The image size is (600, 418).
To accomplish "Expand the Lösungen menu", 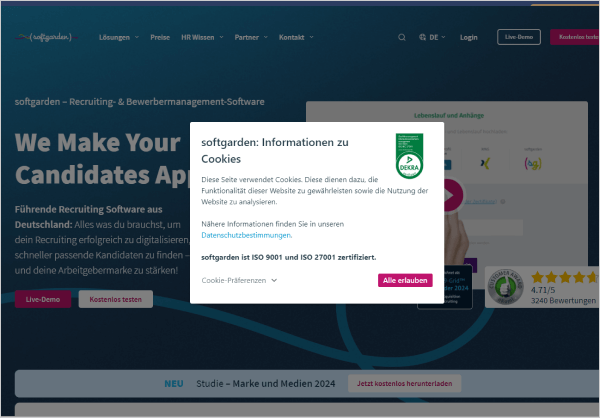I will tap(117, 37).
